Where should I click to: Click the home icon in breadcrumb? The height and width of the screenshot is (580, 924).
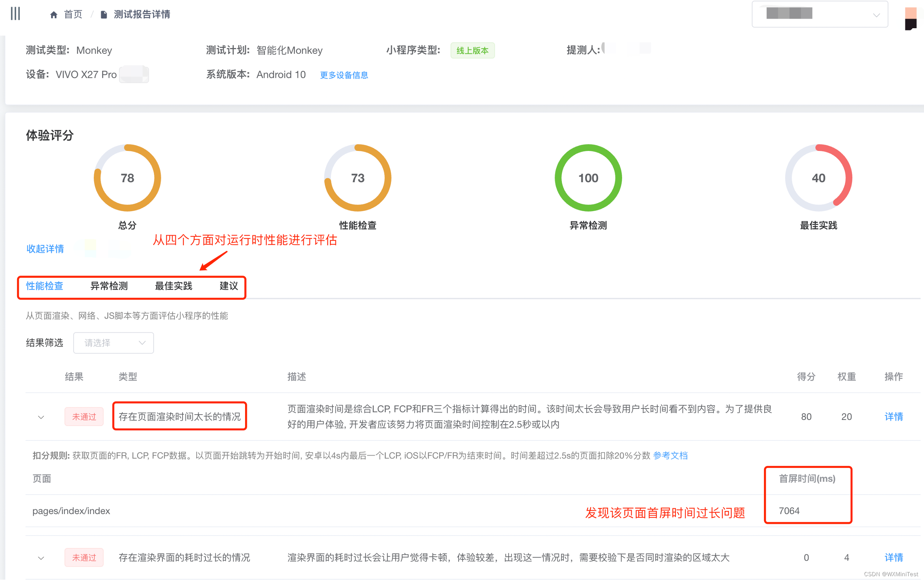click(54, 15)
